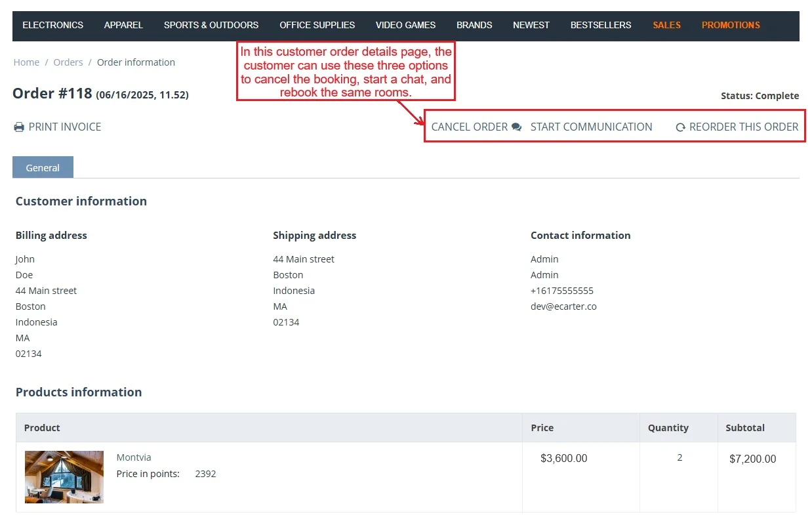This screenshot has width=812, height=525.
Task: Open the Brands menu item
Action: tap(474, 25)
